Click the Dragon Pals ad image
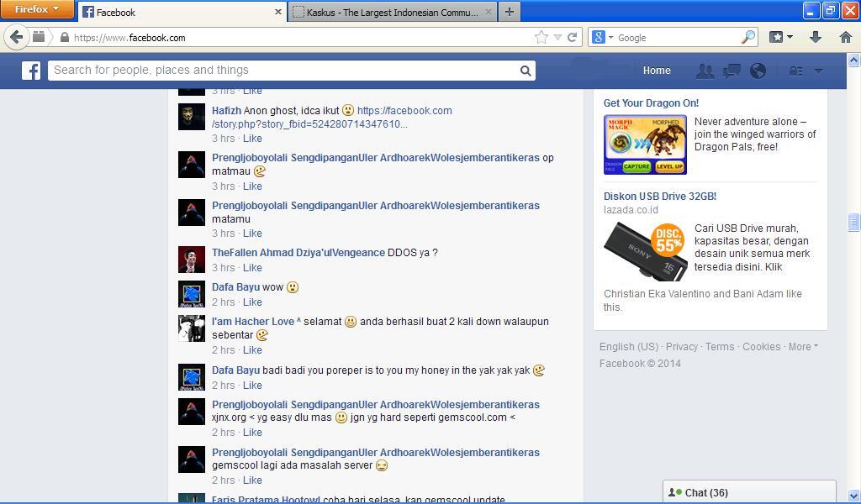861x504 pixels. [645, 144]
